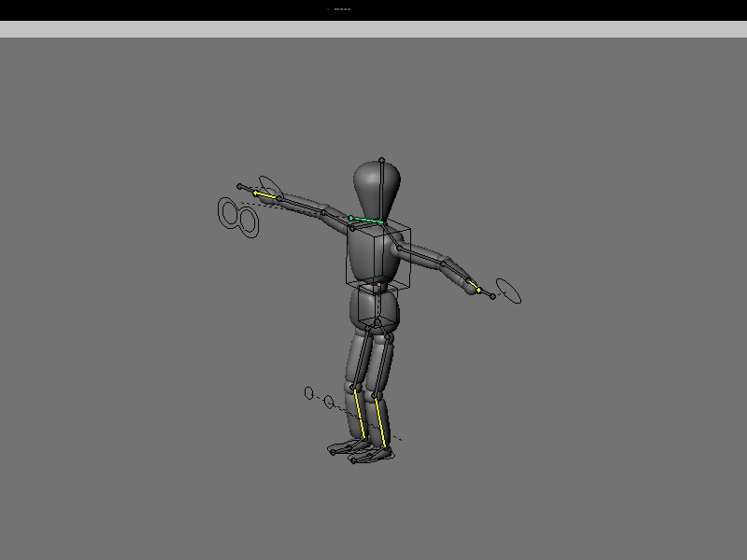
Task: Select the oval control beside lower outstretched hand
Action: 508,290
